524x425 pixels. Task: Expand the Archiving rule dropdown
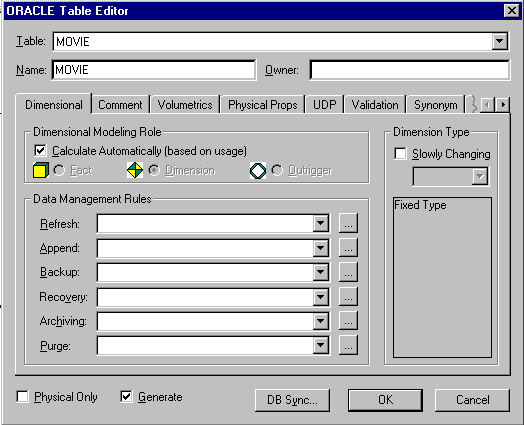click(320, 321)
